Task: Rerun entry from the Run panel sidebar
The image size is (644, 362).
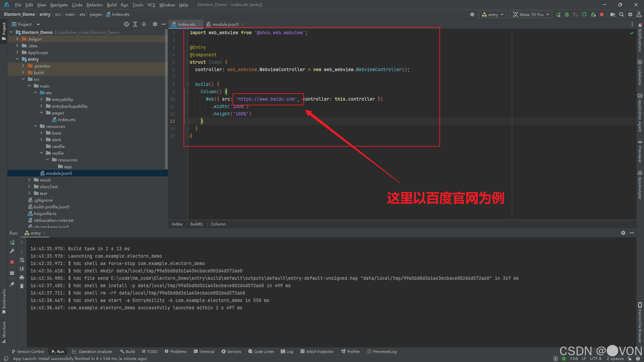Action: pyautogui.click(x=12, y=242)
